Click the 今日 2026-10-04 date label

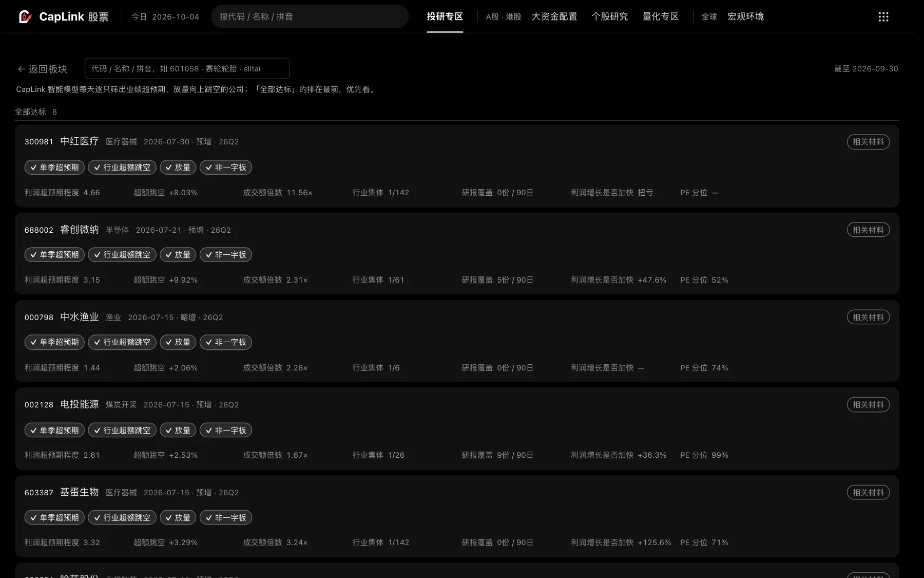click(x=165, y=17)
